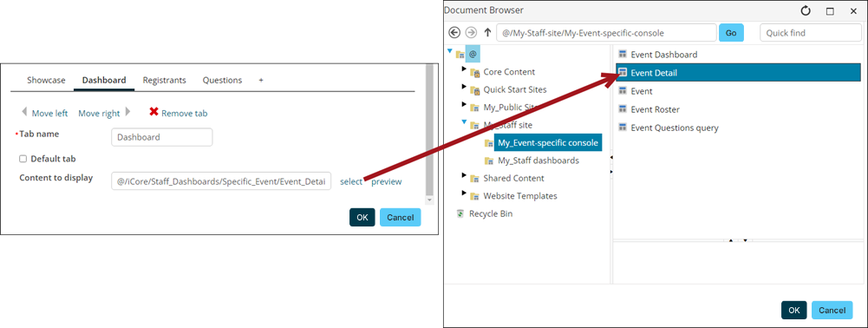Click the Website Templates folder icon
This screenshot has width=868, height=328.
(474, 196)
